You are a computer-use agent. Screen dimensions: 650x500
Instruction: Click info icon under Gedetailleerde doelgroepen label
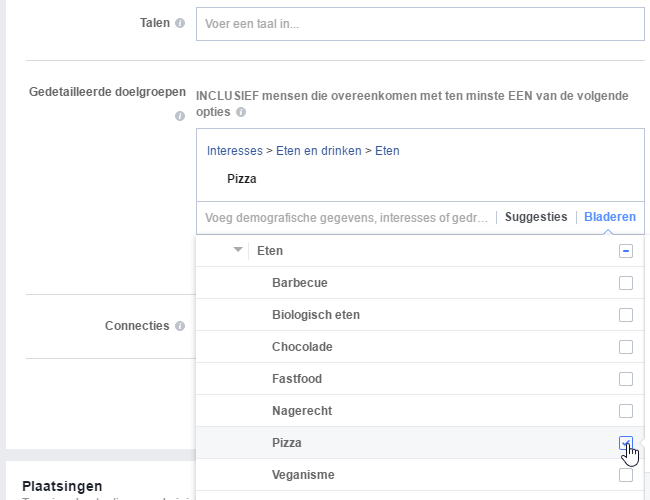(180, 116)
